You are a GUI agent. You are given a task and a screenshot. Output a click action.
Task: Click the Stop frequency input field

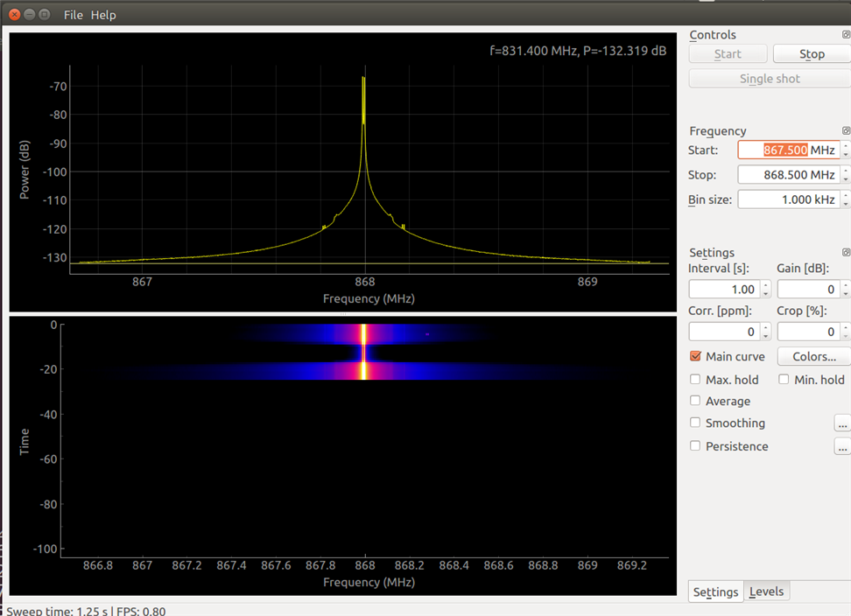point(788,175)
